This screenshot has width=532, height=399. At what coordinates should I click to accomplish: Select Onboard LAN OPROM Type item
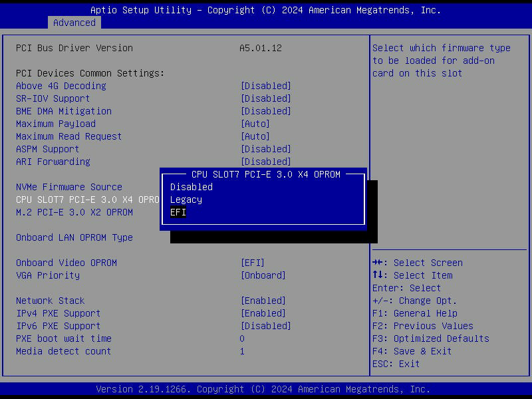74,237
